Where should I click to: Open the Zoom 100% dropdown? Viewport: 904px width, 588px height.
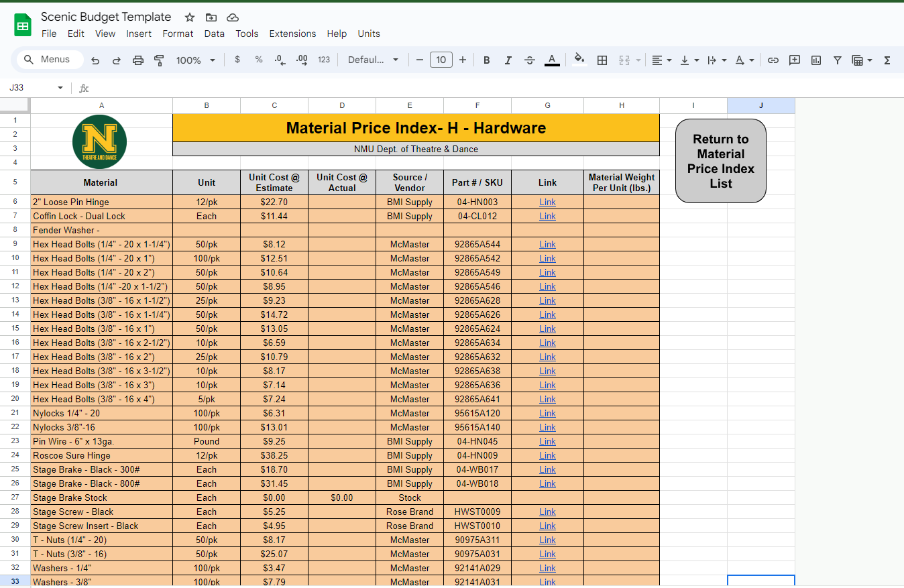click(196, 60)
